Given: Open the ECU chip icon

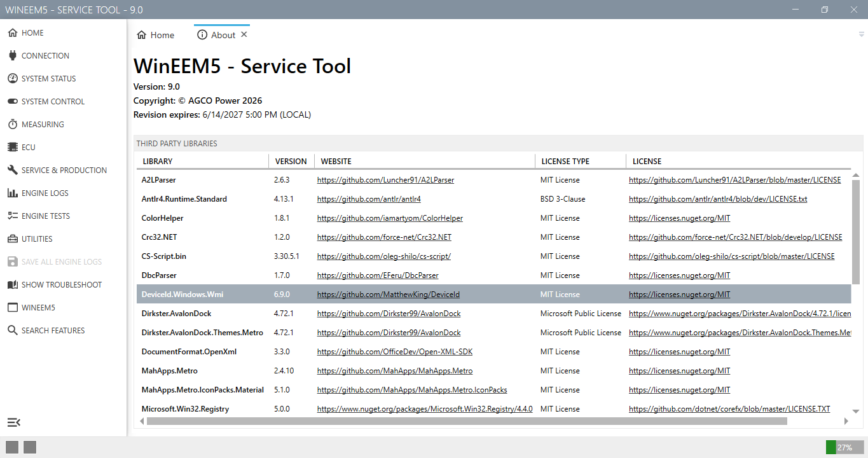Looking at the screenshot, I should (12, 147).
